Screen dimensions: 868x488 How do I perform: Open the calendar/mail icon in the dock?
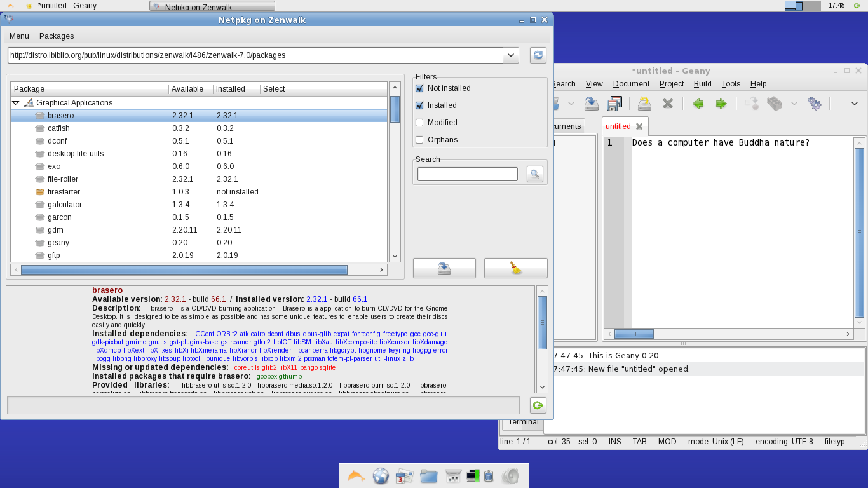[405, 476]
